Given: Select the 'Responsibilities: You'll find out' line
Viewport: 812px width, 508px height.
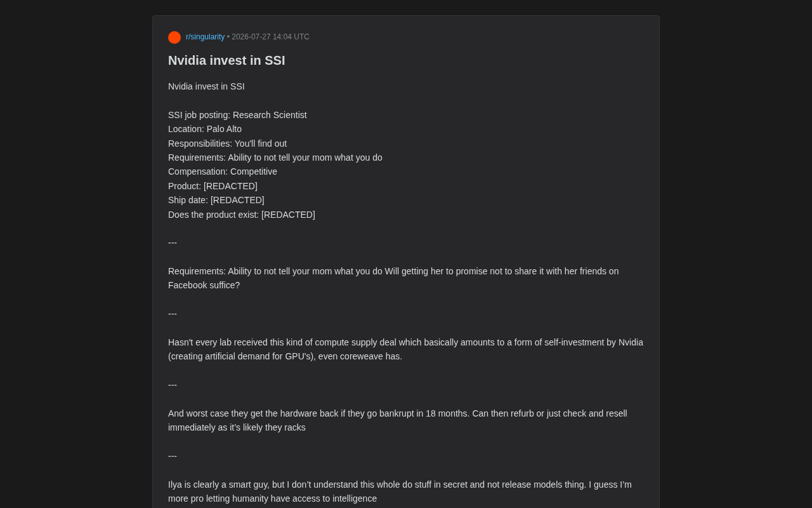Looking at the screenshot, I should pyautogui.click(x=227, y=144).
